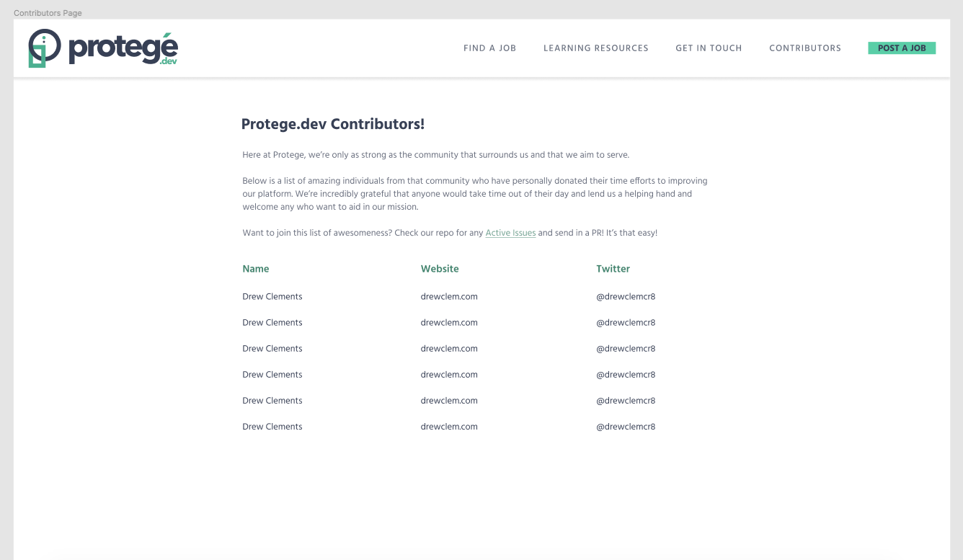Select the CONTRIBUTORS nav item
963x560 pixels.
pos(805,48)
